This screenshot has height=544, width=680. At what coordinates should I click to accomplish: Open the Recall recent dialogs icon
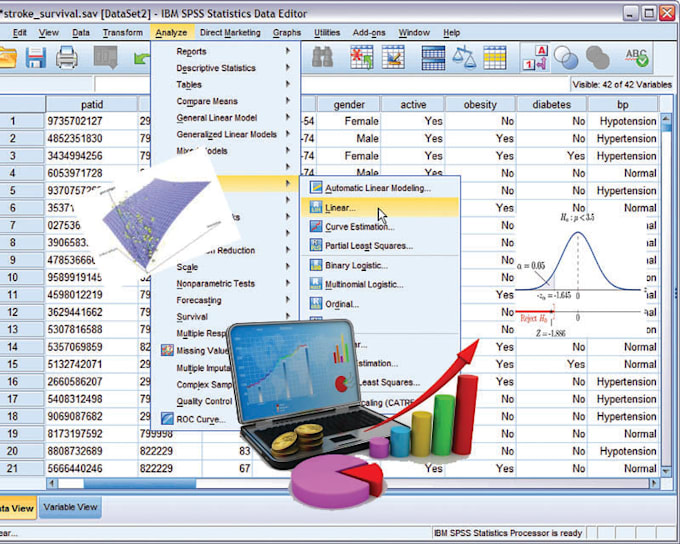tap(105, 57)
